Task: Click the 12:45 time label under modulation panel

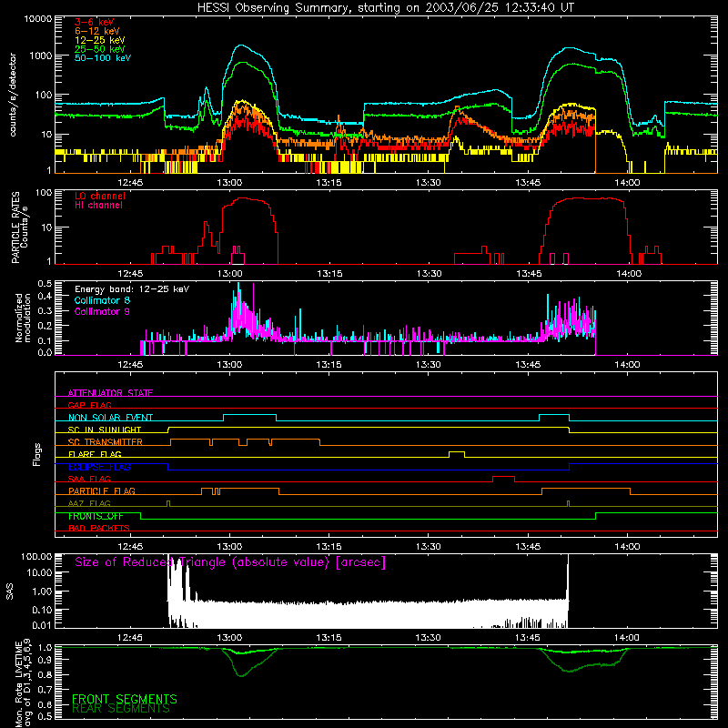Action: click(130, 365)
